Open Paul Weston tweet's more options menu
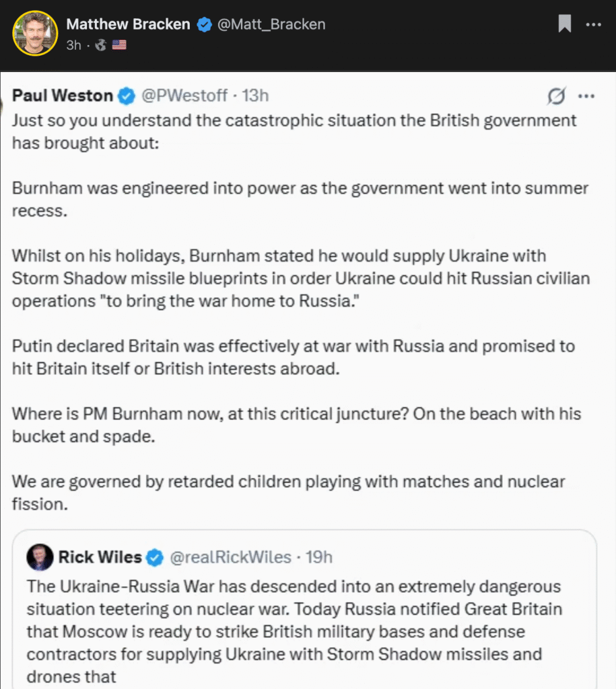616x689 pixels. point(586,96)
